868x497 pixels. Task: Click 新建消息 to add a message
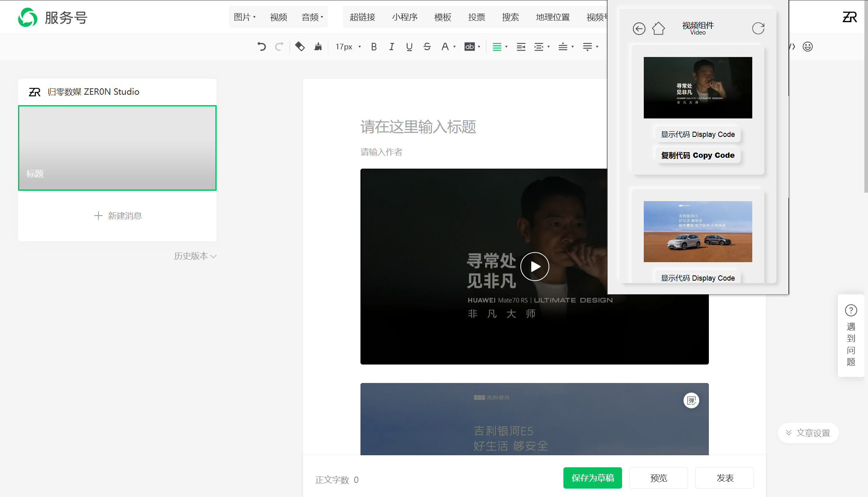[x=118, y=216]
